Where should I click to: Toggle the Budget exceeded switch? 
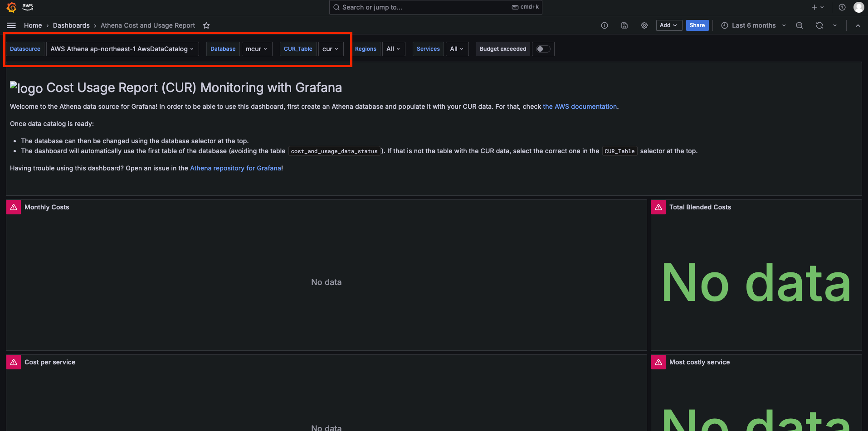[x=543, y=49]
